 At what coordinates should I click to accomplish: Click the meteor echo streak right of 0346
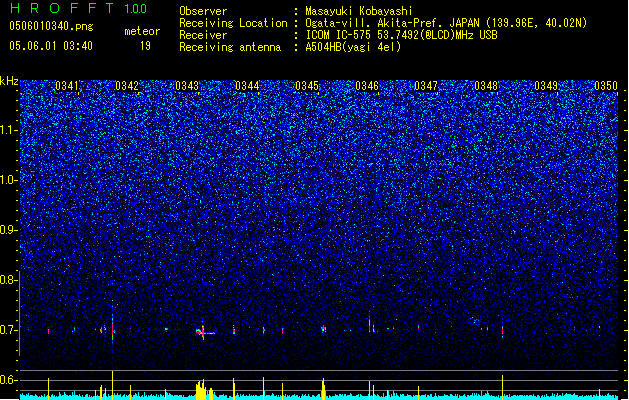370,324
